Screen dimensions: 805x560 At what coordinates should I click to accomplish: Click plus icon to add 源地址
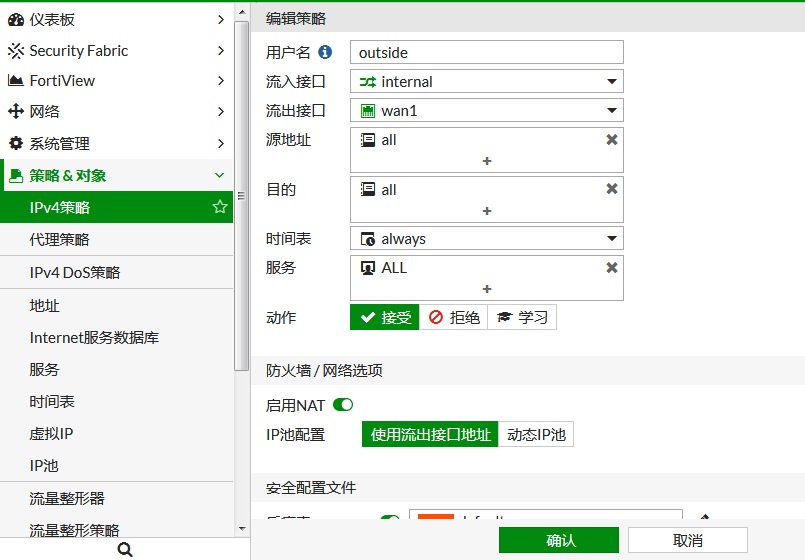(x=487, y=161)
